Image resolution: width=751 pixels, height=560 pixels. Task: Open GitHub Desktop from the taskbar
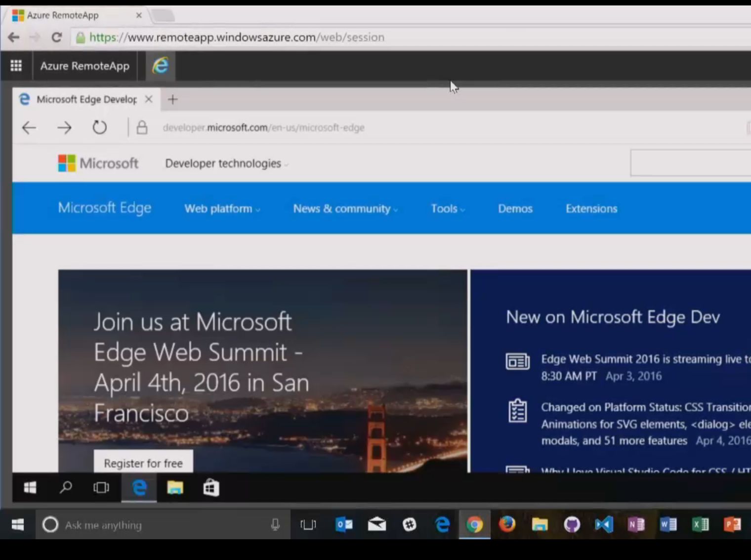(x=572, y=524)
